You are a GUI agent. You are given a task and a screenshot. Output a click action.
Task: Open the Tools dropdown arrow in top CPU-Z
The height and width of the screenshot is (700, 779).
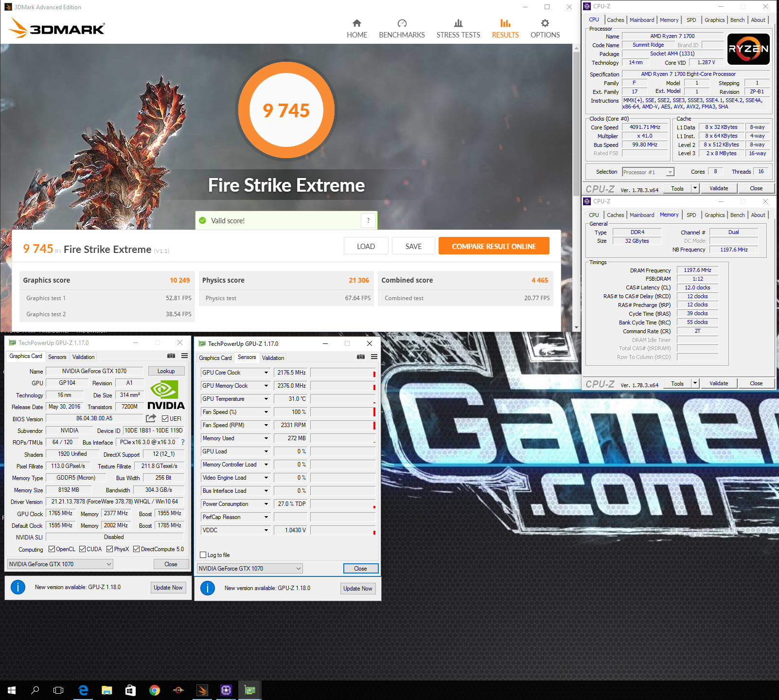coord(695,188)
